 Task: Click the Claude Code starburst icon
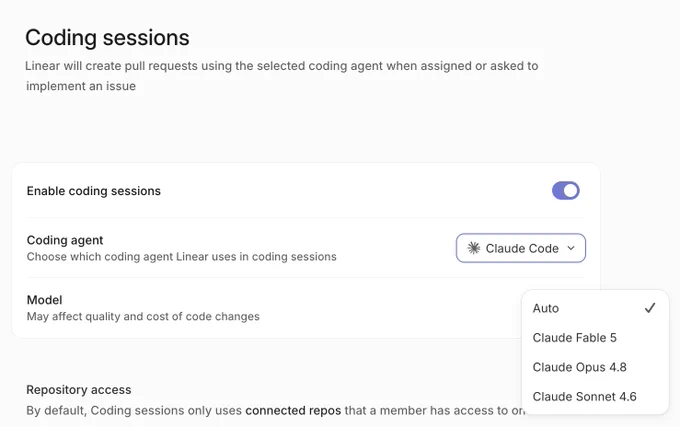[x=474, y=248]
